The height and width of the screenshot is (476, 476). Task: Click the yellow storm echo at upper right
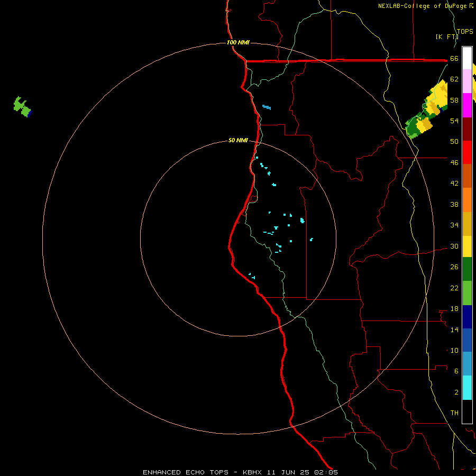(437, 97)
